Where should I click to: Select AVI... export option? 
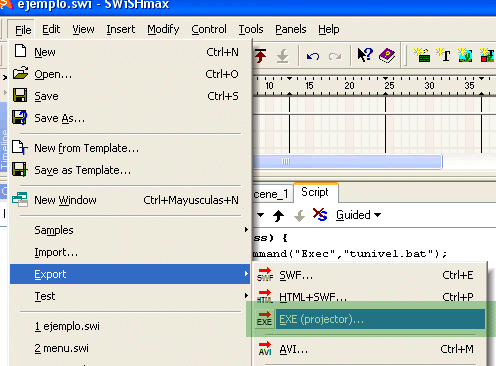click(x=370, y=349)
